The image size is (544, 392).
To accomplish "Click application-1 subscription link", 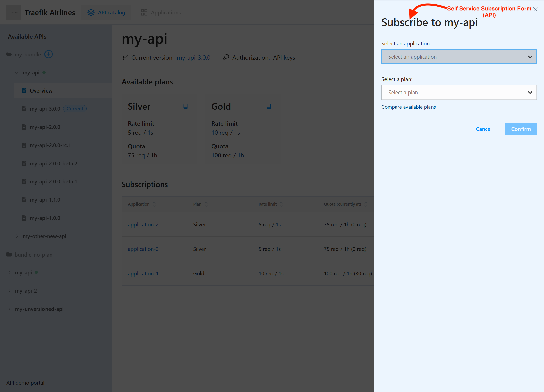I will [x=143, y=274].
